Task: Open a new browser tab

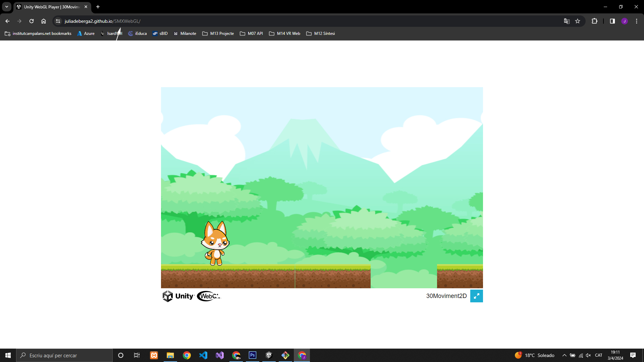Action: pos(98,7)
